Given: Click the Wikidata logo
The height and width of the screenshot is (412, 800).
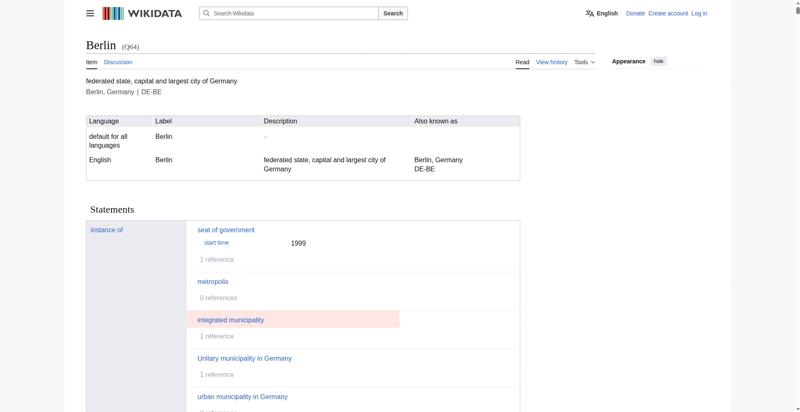Looking at the screenshot, I should click(x=142, y=13).
